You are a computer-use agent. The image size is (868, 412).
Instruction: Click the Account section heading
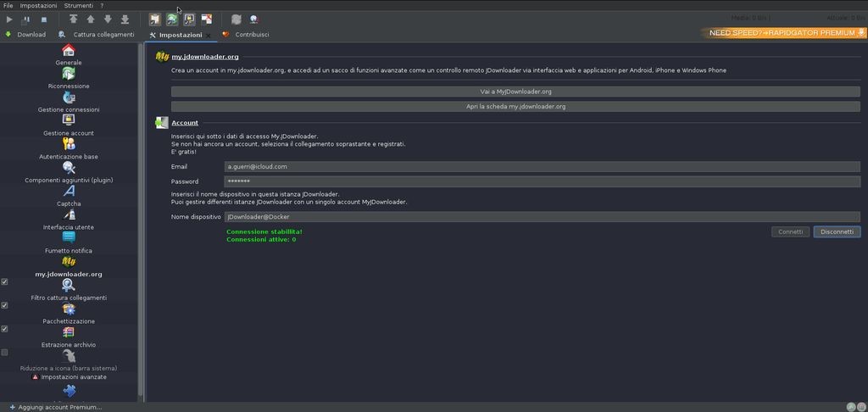(185, 123)
